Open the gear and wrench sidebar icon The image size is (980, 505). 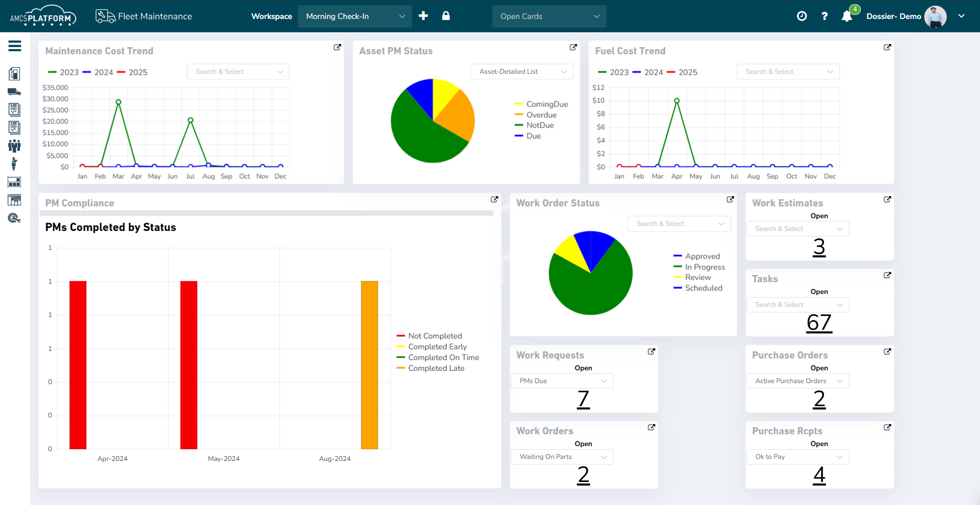coord(14,218)
